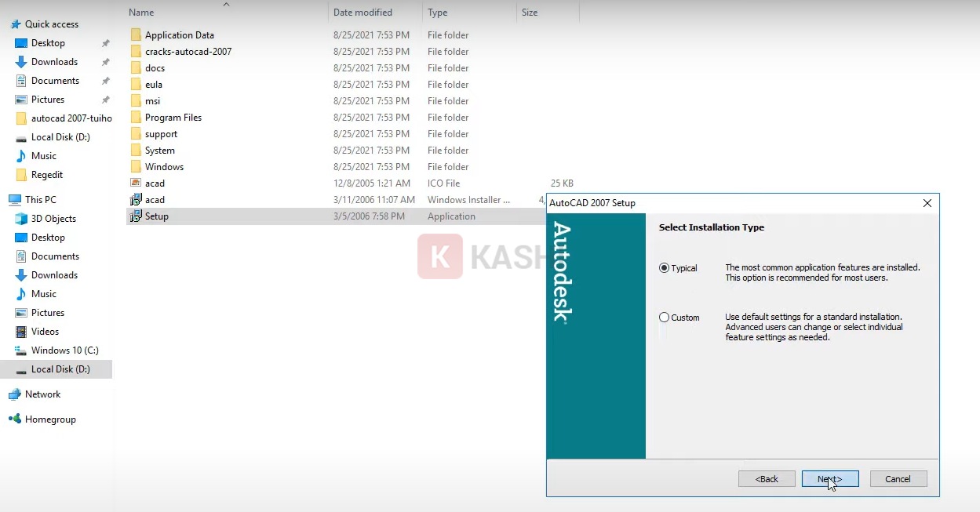Screen dimensions: 980x512
Task: Click the acad Windows Installer icon
Action: 136,200
